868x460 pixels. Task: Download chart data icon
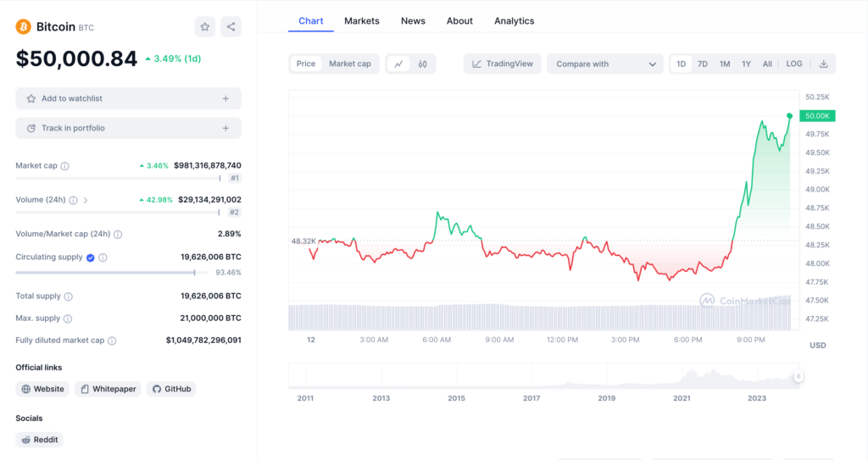tap(824, 64)
